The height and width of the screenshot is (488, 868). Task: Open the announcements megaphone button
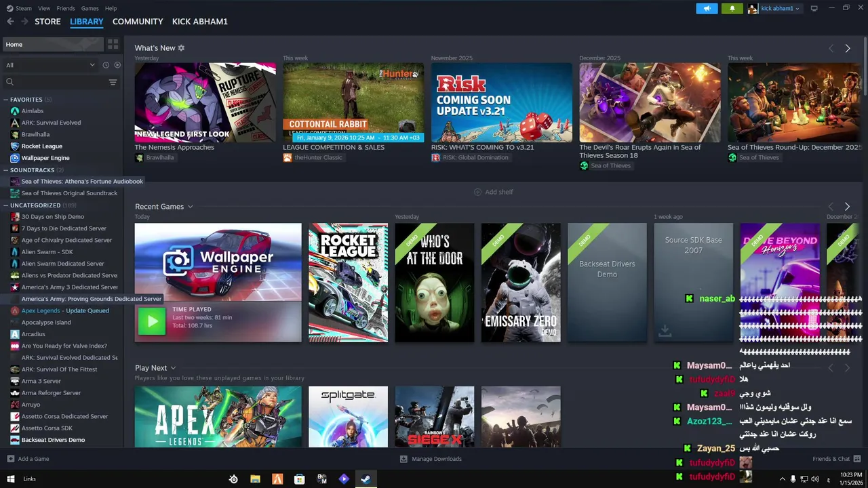[x=707, y=9]
